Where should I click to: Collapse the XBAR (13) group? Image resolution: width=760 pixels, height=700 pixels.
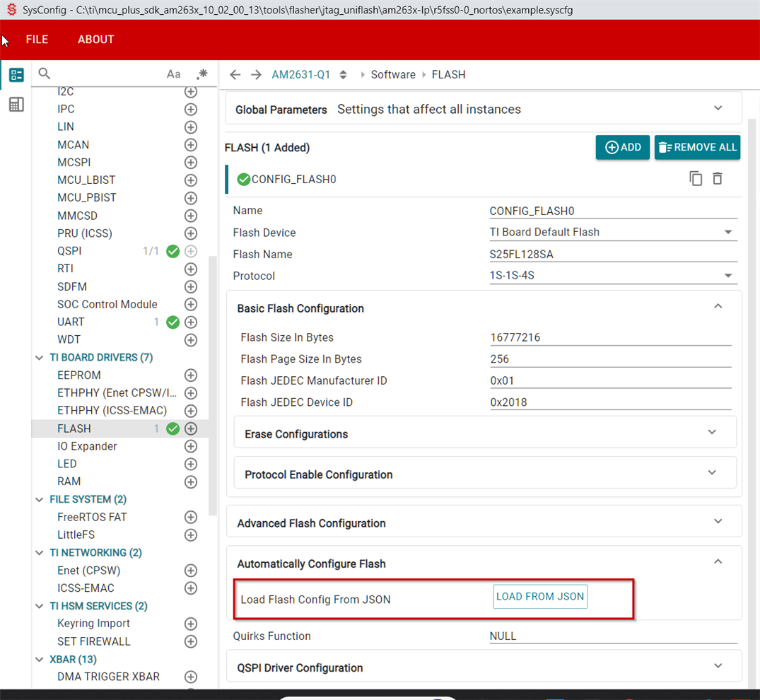(x=40, y=659)
